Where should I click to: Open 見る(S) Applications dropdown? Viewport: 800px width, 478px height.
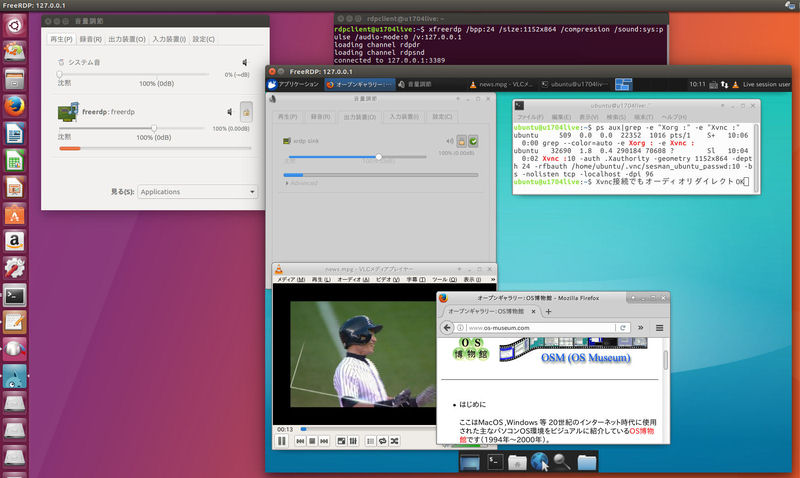click(x=197, y=192)
